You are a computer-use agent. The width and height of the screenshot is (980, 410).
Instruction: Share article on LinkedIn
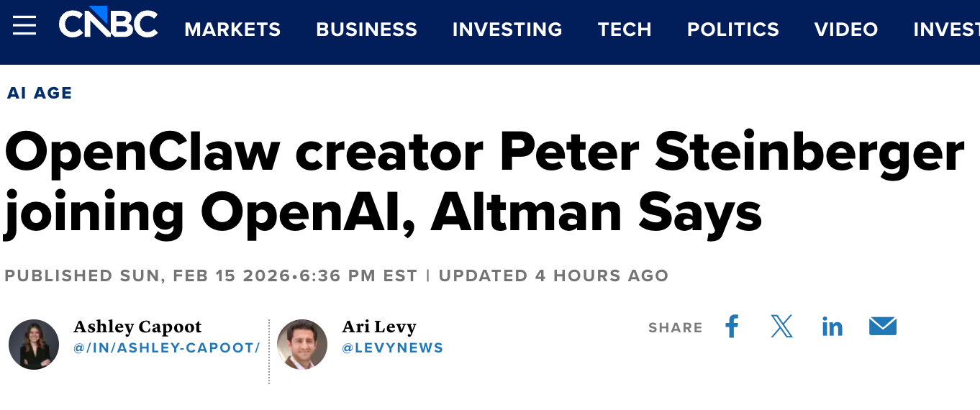pyautogui.click(x=832, y=327)
